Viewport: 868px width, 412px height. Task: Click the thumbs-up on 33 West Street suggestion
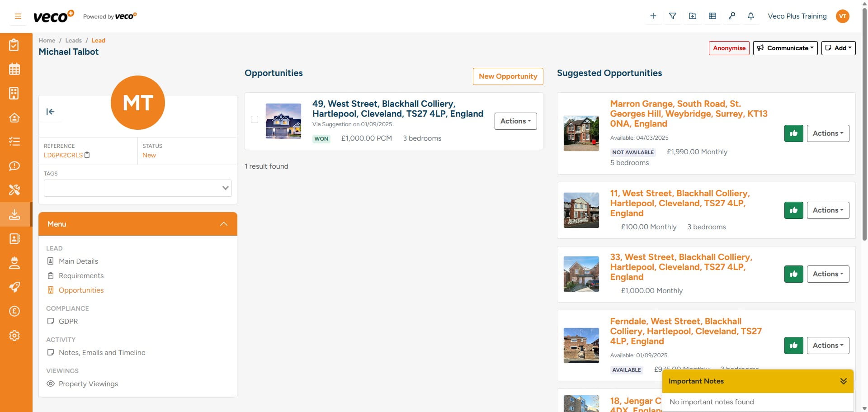pyautogui.click(x=793, y=274)
